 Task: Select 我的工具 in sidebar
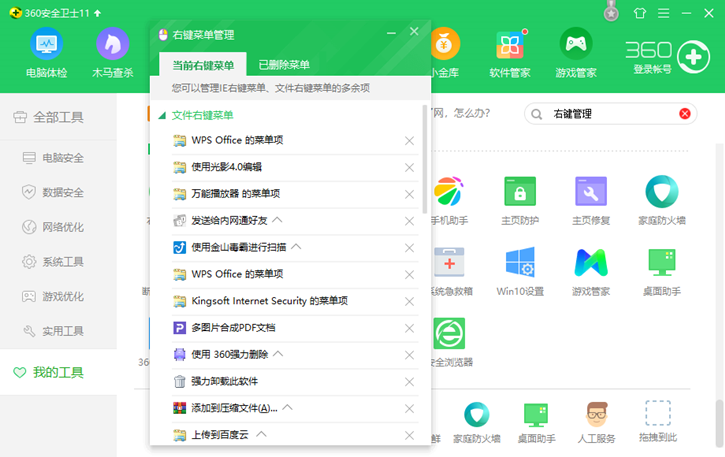point(58,372)
